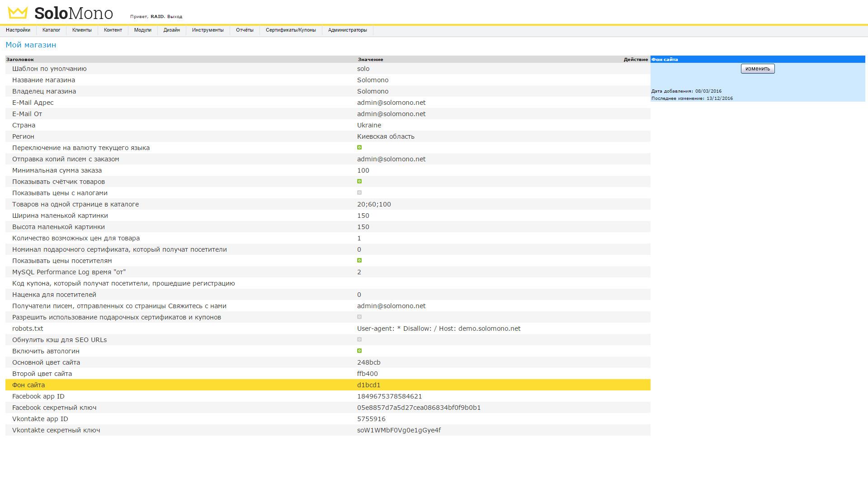Select Наценка для посетителей row
This screenshot has height=488, width=868.
pos(328,295)
